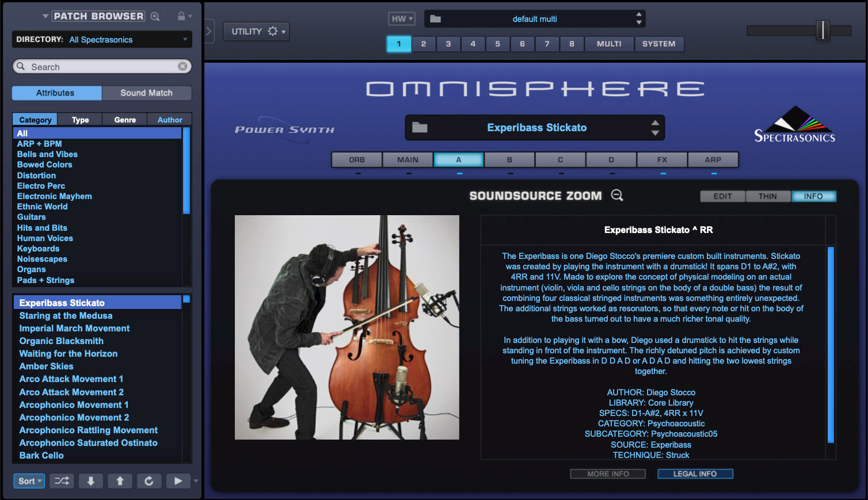
Task: Enable the EDIT view toggle
Action: (722, 196)
